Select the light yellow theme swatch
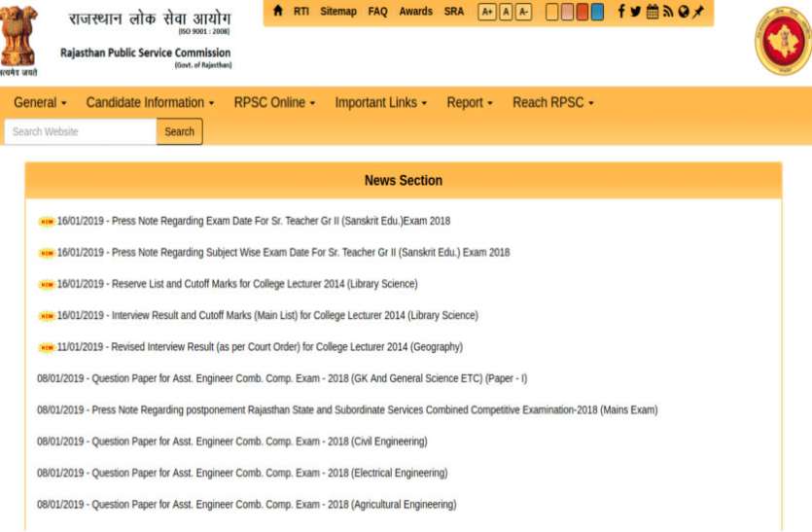This screenshot has height=532, width=812. (x=552, y=12)
